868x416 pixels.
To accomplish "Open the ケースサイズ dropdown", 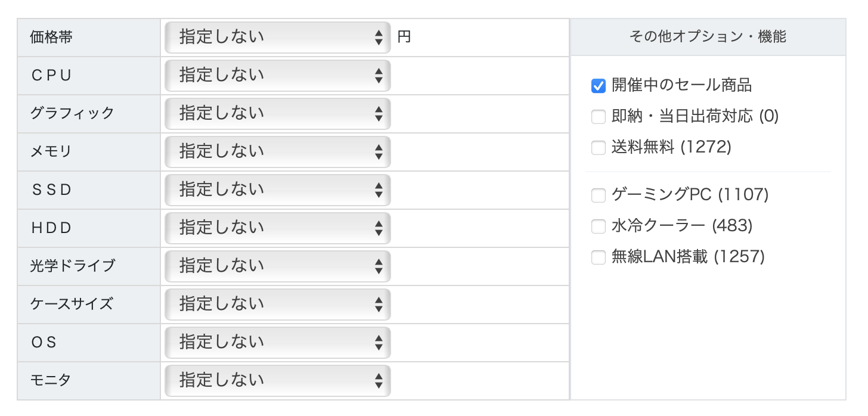I will coord(277,305).
